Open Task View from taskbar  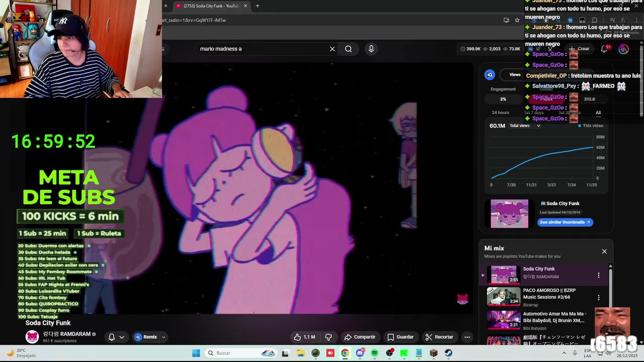[x=285, y=353]
